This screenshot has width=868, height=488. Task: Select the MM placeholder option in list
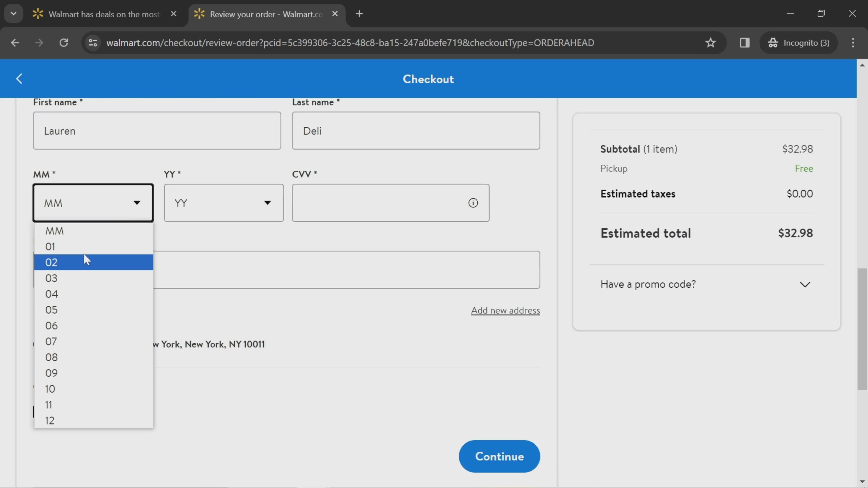94,231
